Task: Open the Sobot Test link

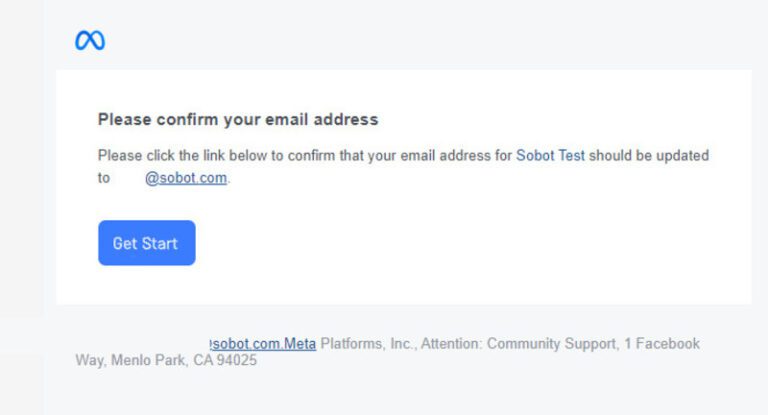Action: 550,156
